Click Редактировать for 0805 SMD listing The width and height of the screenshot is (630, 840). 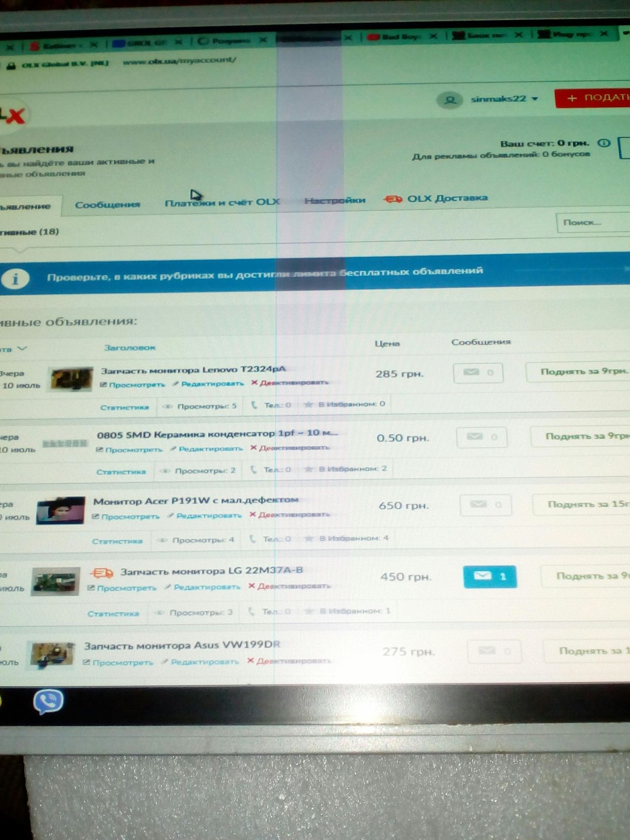click(x=206, y=448)
